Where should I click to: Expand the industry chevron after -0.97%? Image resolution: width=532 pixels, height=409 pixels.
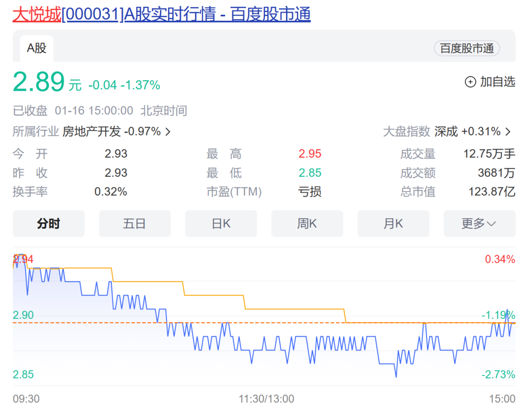point(168,132)
